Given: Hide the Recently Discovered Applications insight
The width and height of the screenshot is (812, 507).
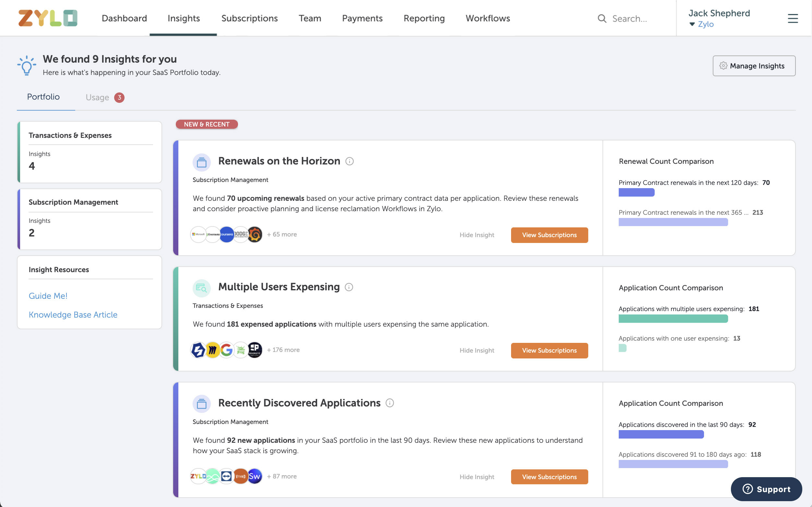Looking at the screenshot, I should pos(477,477).
